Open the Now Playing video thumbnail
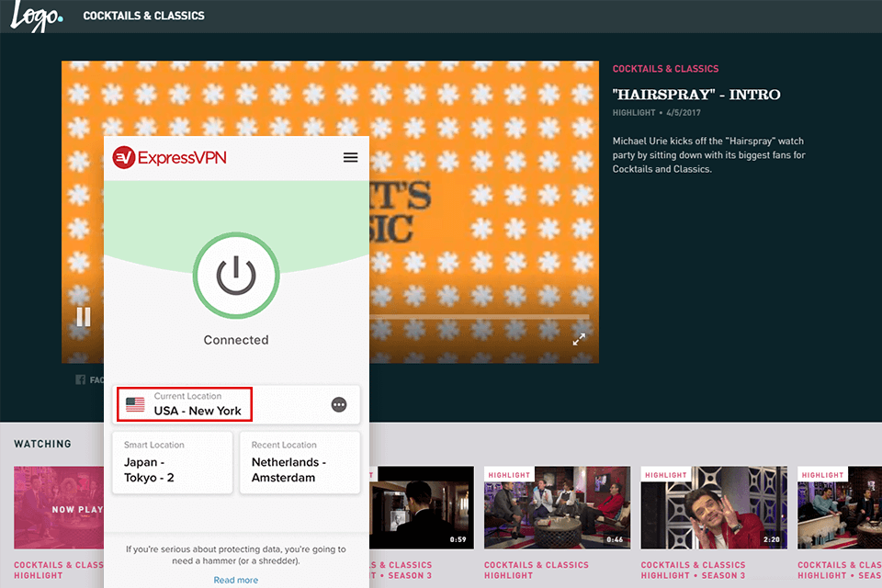The width and height of the screenshot is (882, 588). tap(59, 507)
